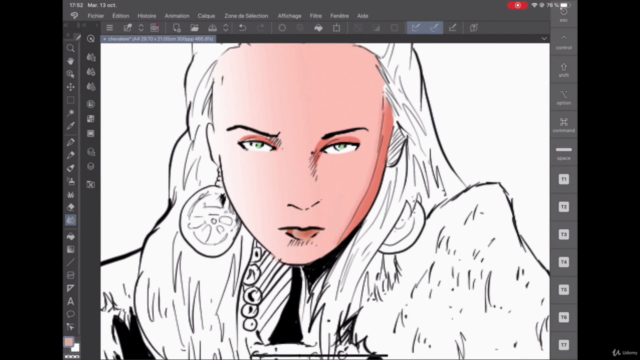Toggle the option modifier key

click(x=564, y=98)
